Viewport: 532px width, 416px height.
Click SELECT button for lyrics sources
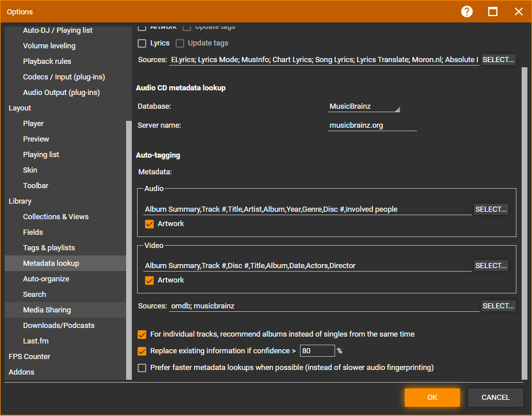tap(498, 60)
